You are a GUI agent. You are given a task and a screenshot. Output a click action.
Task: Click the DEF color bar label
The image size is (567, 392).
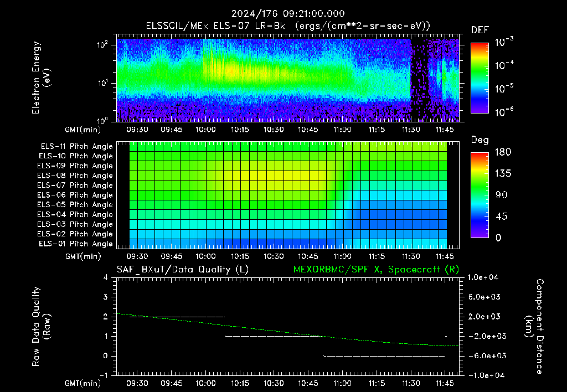click(480, 30)
